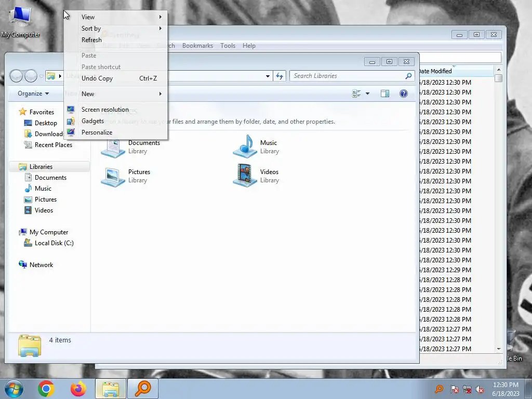Click the Everything scrollbar up arrow
Screen dimensions: 532x399
pyautogui.click(x=498, y=70)
